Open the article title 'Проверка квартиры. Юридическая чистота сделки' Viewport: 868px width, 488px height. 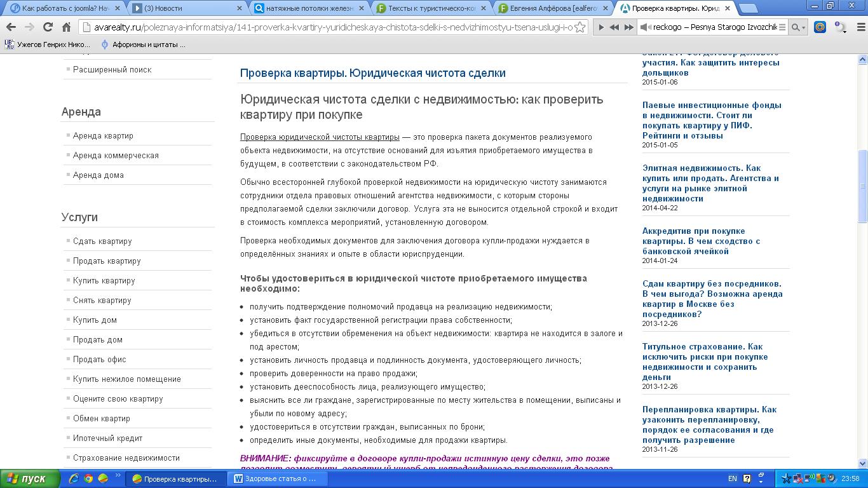pos(373,73)
